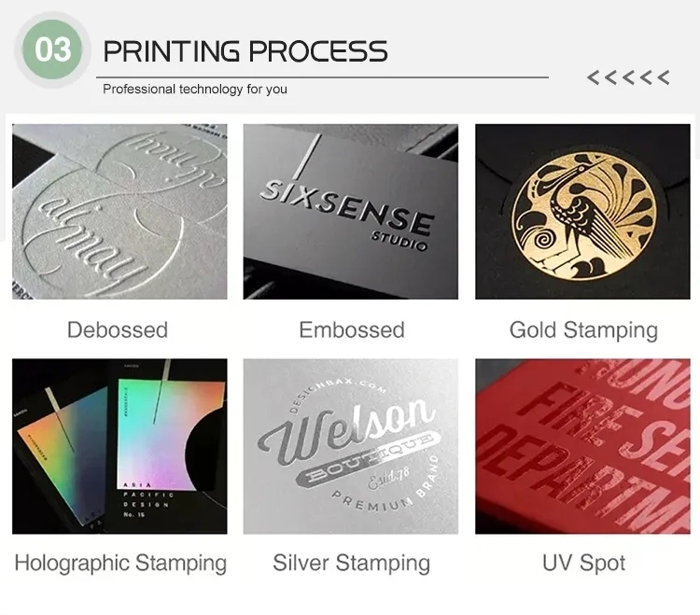Select the Gold Stamping bird image
The image size is (700, 615).
[582, 212]
